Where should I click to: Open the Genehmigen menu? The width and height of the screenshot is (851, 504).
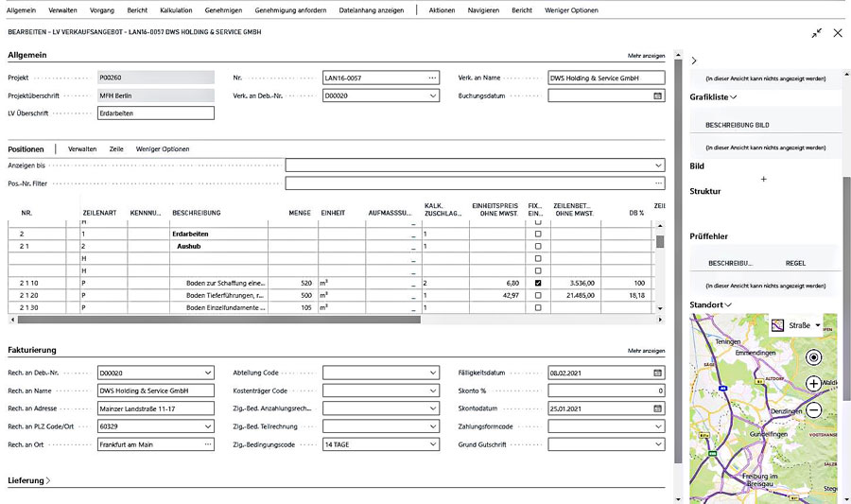223,10
